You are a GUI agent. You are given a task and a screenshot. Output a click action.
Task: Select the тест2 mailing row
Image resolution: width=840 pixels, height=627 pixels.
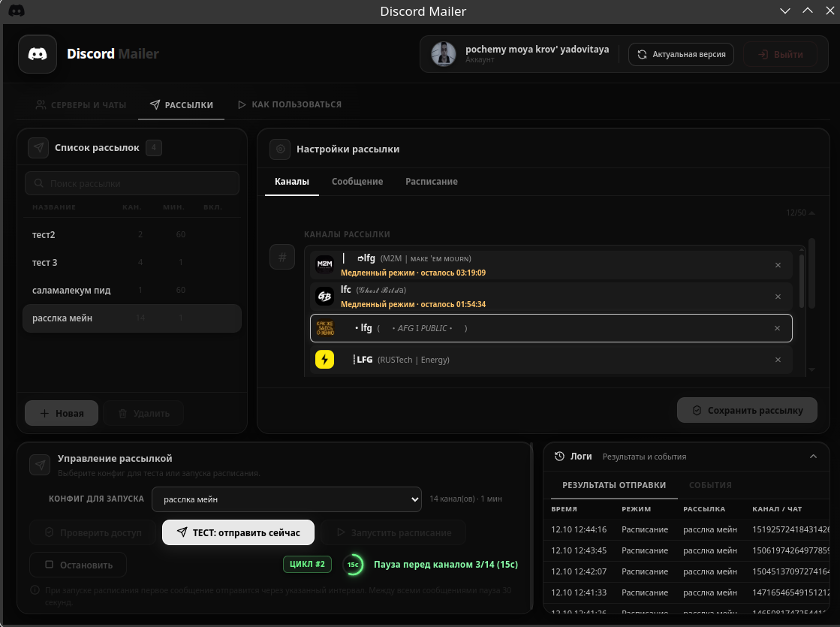pyautogui.click(x=132, y=235)
